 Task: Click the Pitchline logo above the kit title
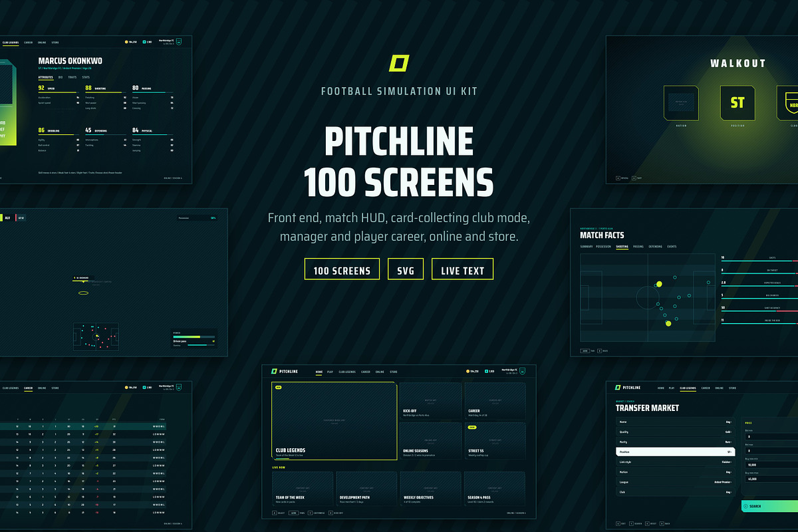click(398, 64)
